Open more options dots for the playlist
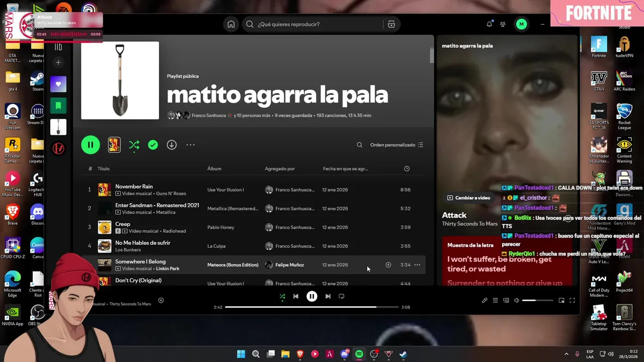Viewport: 644px width, 362px height. click(190, 145)
